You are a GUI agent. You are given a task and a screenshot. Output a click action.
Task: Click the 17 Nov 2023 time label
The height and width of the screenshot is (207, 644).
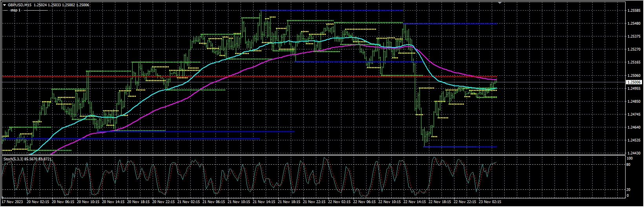click(11, 202)
